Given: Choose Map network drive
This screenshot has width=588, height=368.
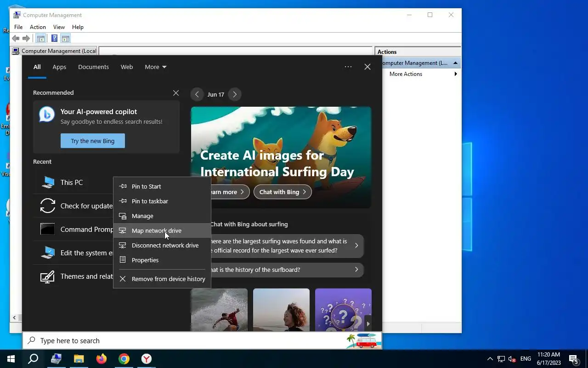Looking at the screenshot, I should tap(162, 230).
